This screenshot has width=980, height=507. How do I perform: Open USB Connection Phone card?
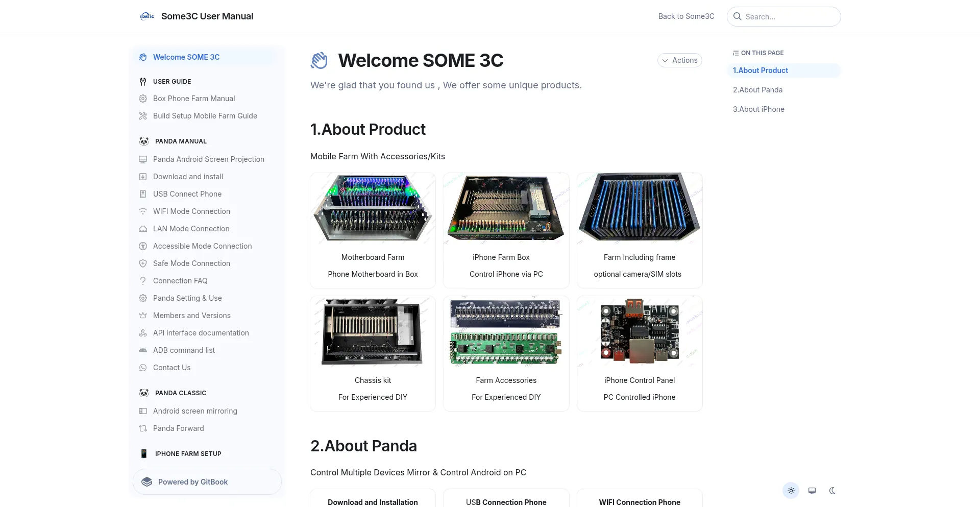click(x=506, y=498)
